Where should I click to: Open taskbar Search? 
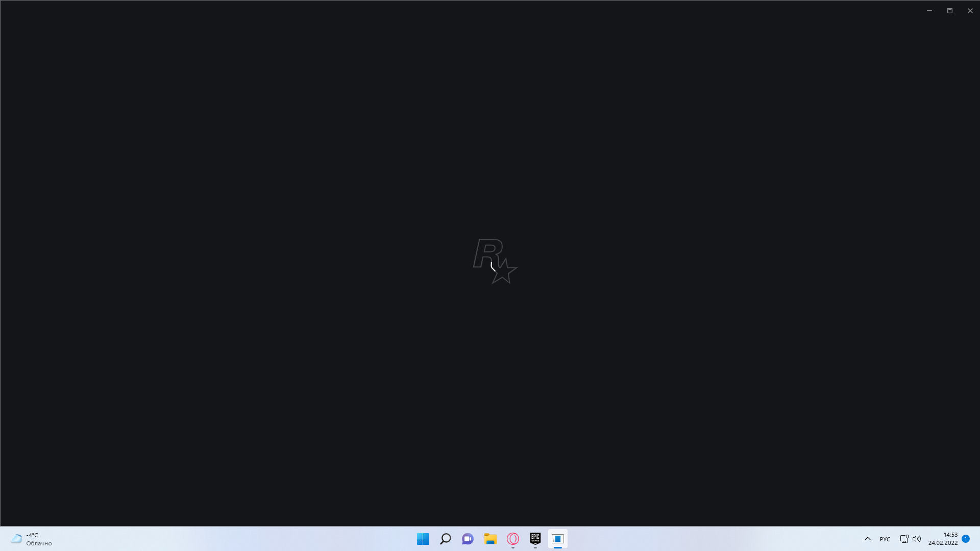click(x=445, y=539)
